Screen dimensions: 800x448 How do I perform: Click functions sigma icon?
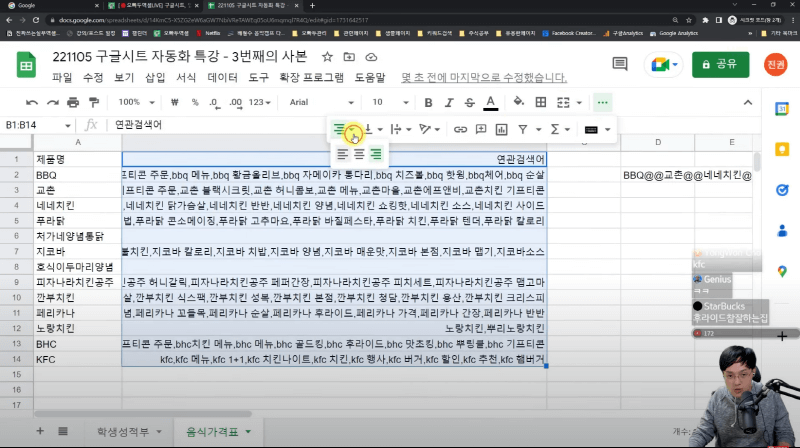555,130
